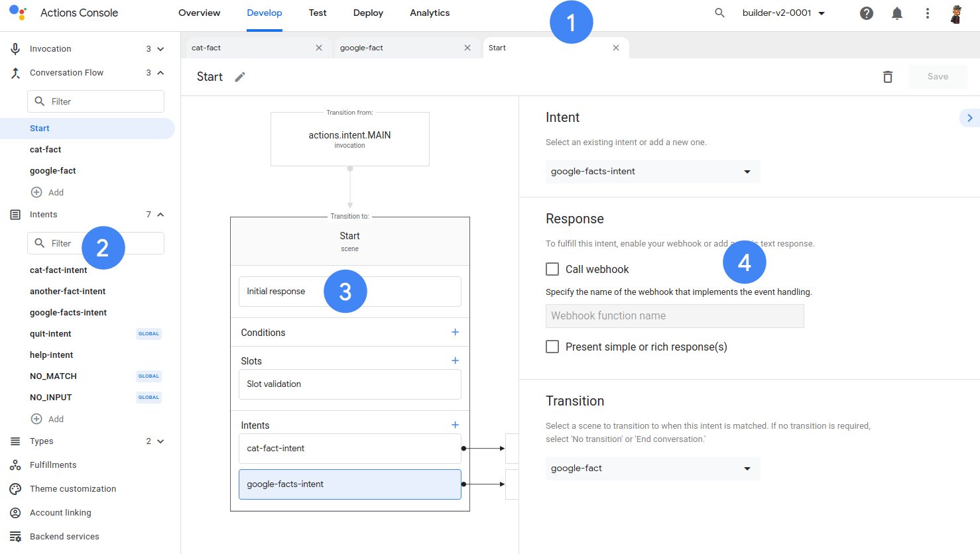Select quit-intent in the Intents list
The width and height of the screenshot is (980, 554).
coord(50,334)
